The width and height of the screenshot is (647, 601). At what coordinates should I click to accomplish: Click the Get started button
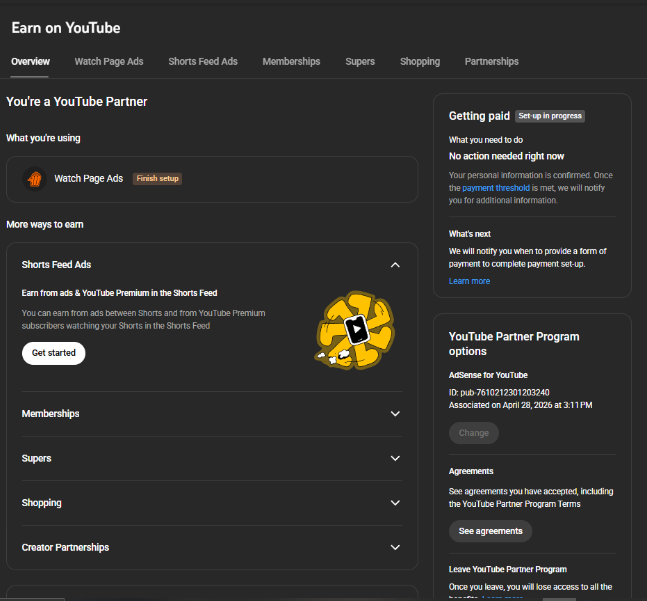click(54, 353)
